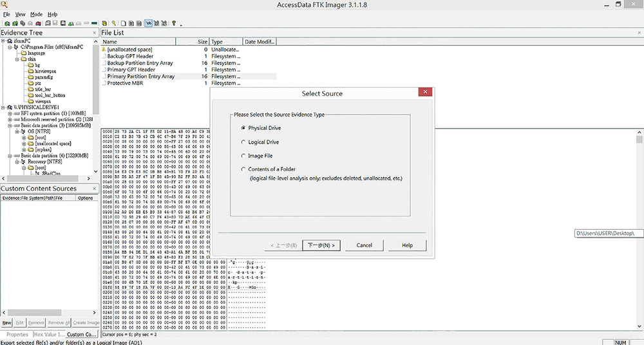Click the Detect EFS Encryption key icon
644x345 pixels.
click(114, 23)
